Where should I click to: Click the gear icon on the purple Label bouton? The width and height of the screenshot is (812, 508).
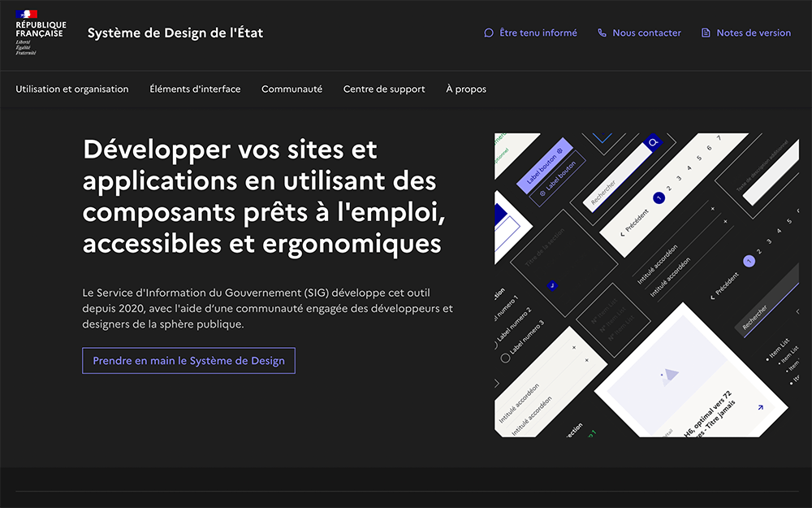click(x=559, y=151)
